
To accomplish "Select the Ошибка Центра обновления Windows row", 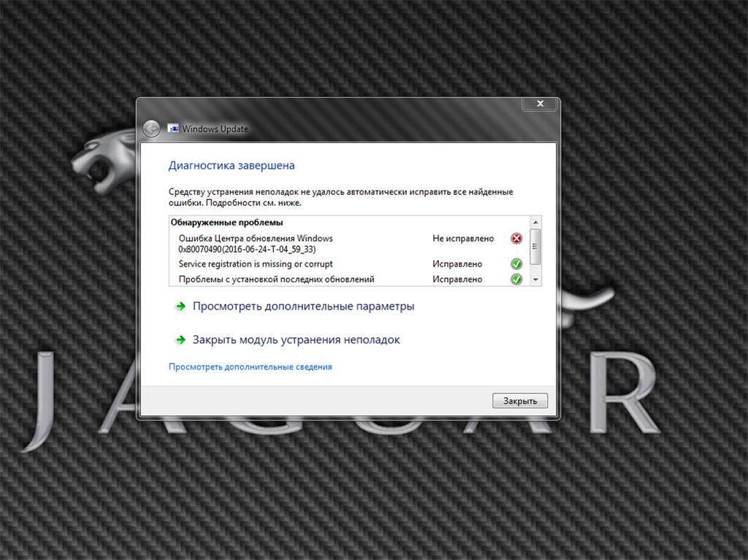I will pos(350,243).
